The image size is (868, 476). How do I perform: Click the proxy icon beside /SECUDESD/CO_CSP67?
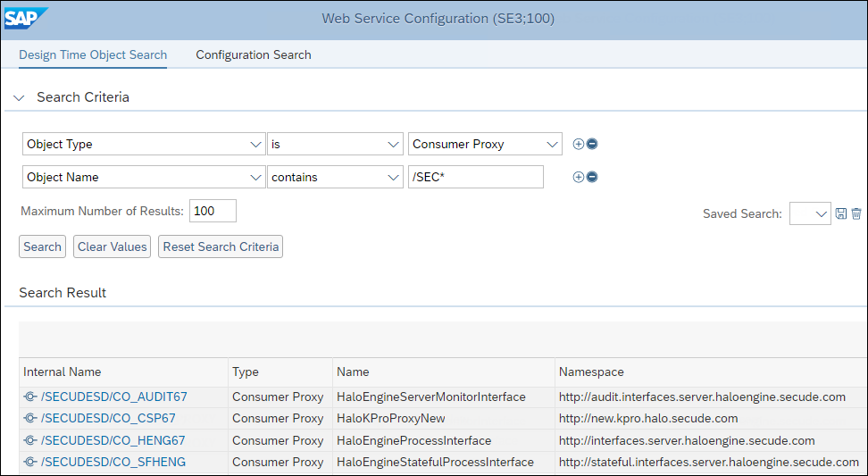pos(30,419)
